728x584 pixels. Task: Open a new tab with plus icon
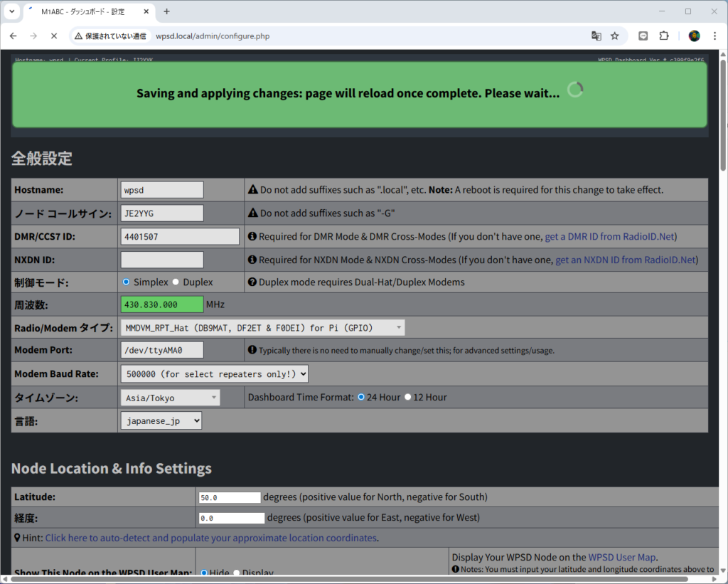pyautogui.click(x=167, y=11)
